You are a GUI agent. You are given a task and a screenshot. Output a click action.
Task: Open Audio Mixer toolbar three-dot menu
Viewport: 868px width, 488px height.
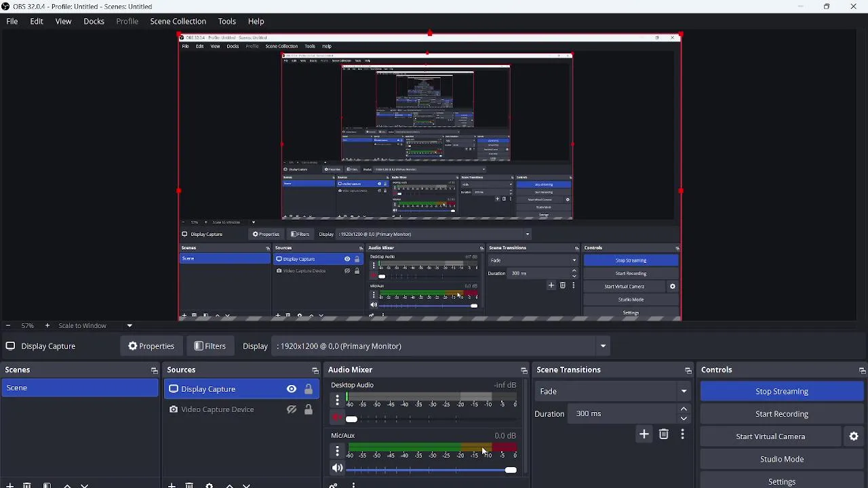point(353,485)
